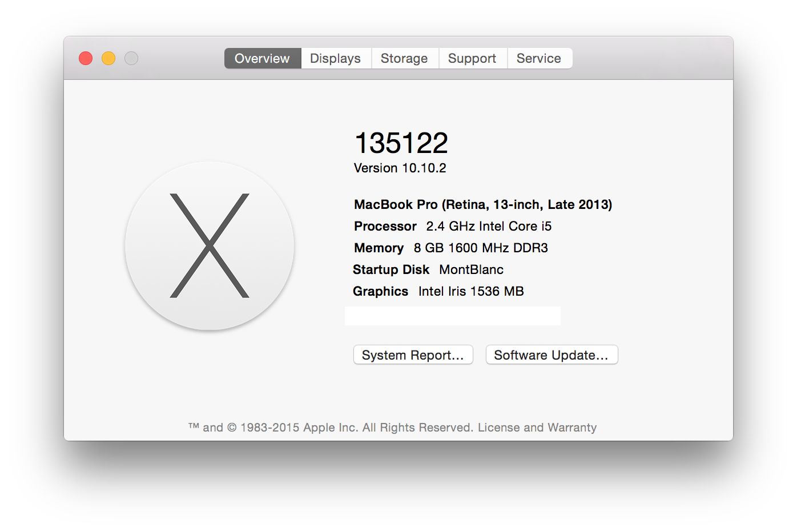Open the Storage tab
The width and height of the screenshot is (797, 532).
pyautogui.click(x=404, y=58)
